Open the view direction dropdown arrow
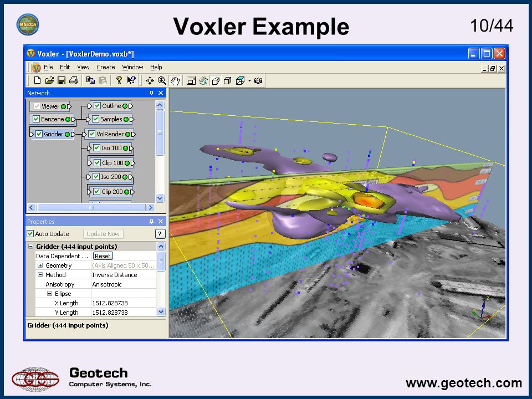 [x=249, y=81]
